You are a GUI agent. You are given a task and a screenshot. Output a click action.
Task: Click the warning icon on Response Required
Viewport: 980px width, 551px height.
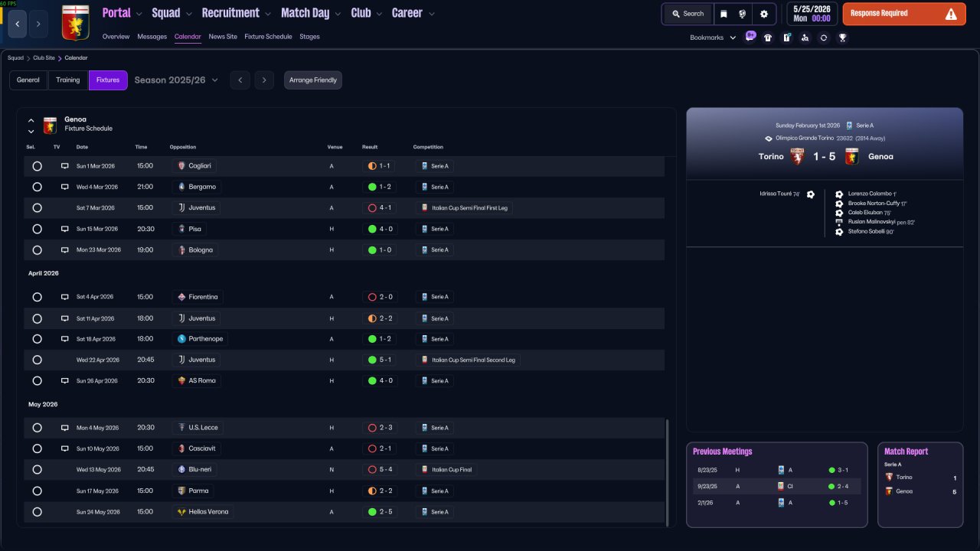(x=951, y=14)
